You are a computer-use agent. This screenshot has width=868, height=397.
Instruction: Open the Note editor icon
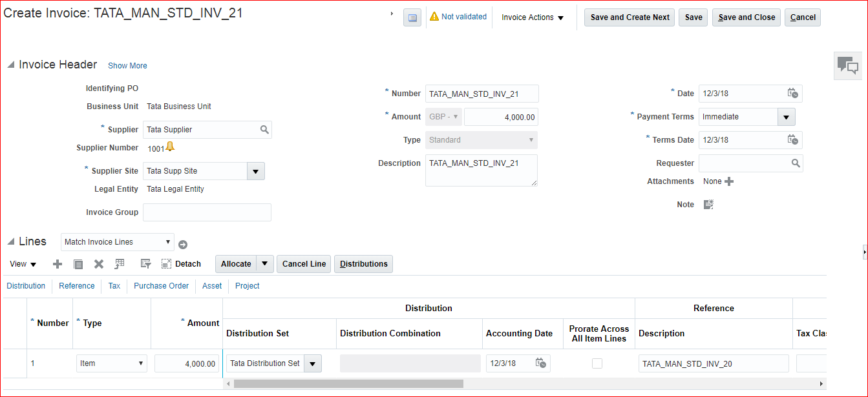tap(708, 205)
